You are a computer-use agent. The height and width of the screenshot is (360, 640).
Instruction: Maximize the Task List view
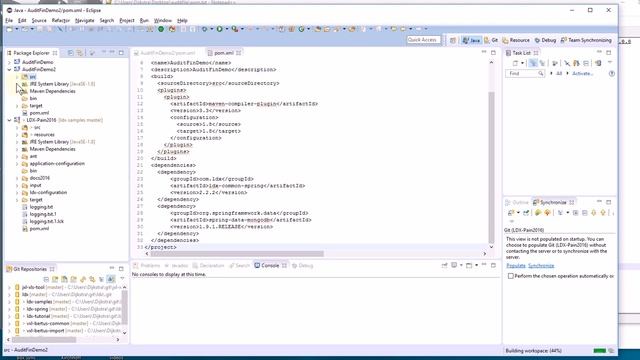tap(609, 53)
